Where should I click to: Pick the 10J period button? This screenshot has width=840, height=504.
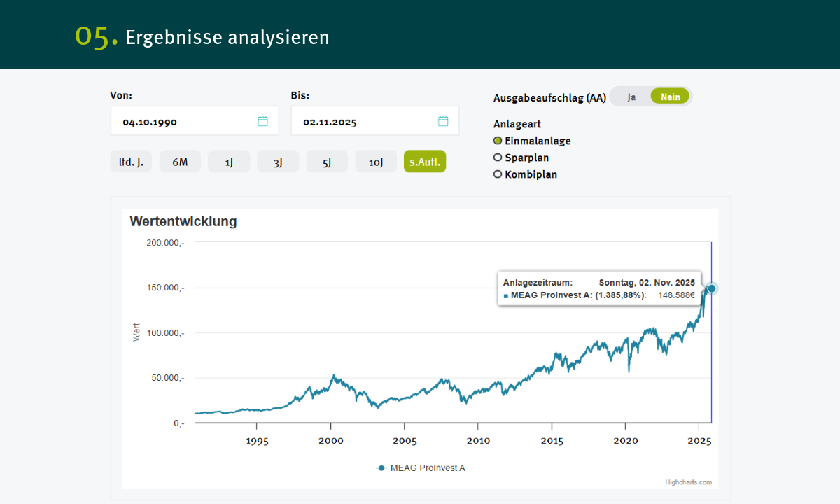click(376, 162)
